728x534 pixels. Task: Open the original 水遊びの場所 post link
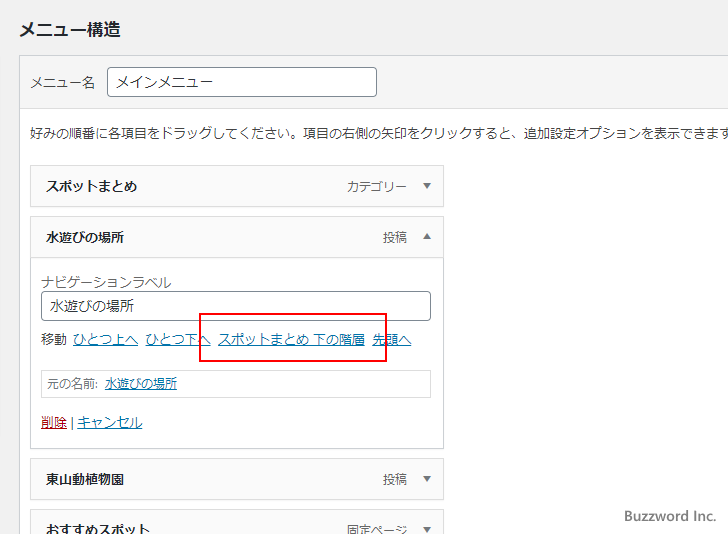coord(140,383)
